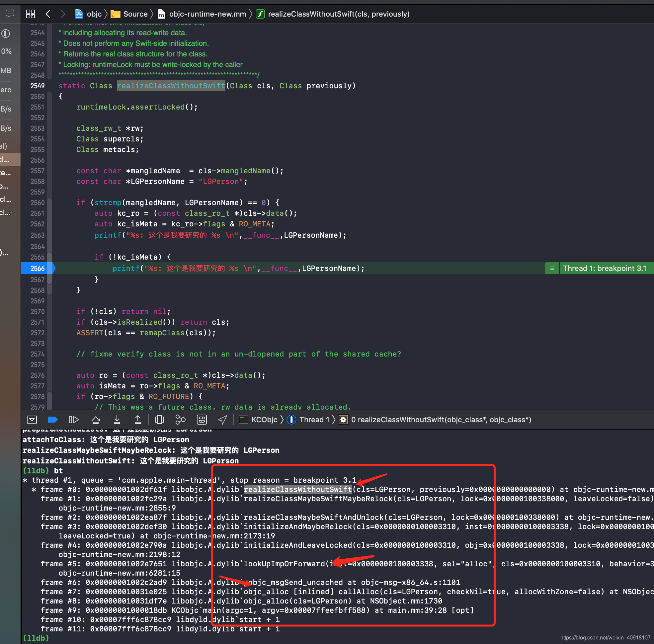This screenshot has width=654, height=644.
Task: Open Debug Memory Graph
Action: (180, 420)
